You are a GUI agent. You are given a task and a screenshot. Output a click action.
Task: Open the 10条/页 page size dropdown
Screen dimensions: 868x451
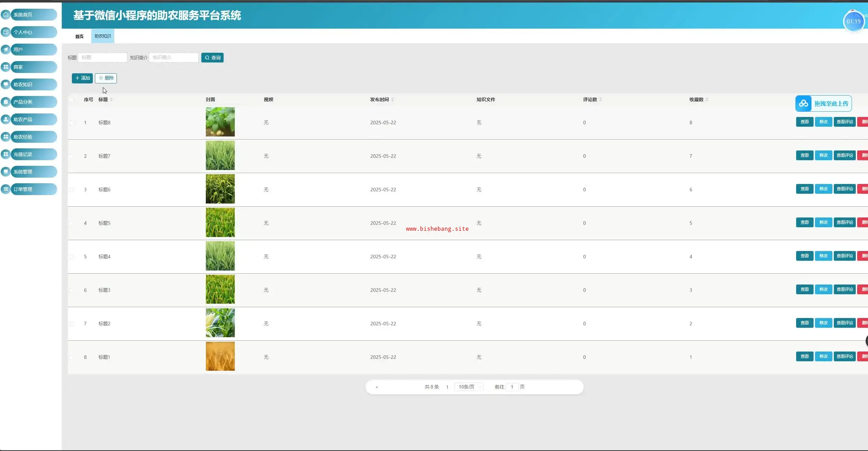(x=469, y=387)
